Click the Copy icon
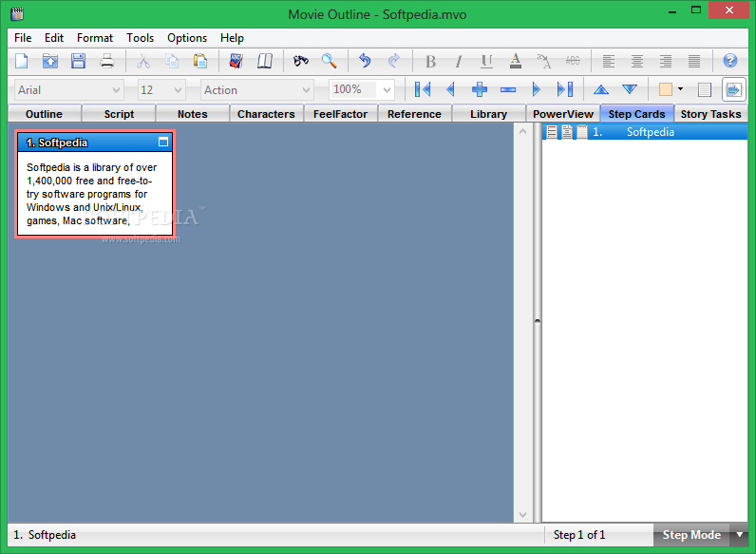Viewport: 756px width, 554px height. point(172,61)
